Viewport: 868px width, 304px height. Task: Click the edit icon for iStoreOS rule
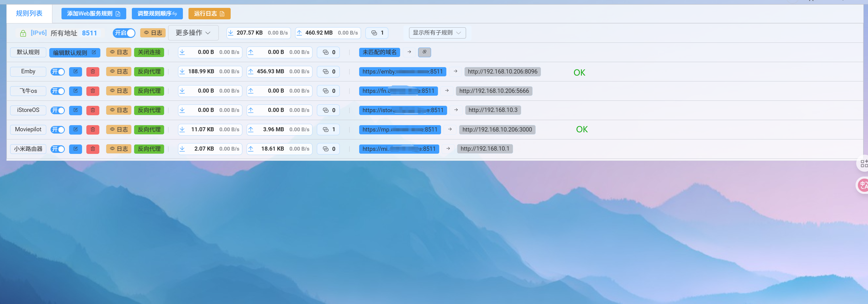(75, 110)
